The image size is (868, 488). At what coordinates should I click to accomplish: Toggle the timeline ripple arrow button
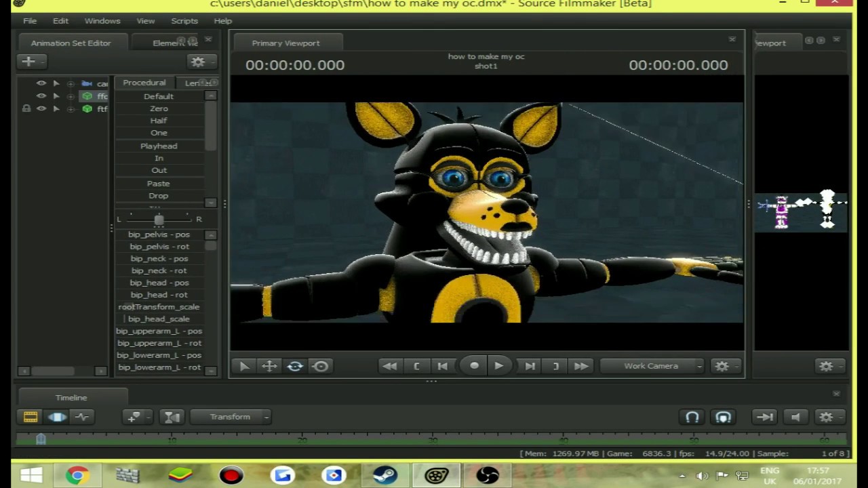(x=764, y=417)
